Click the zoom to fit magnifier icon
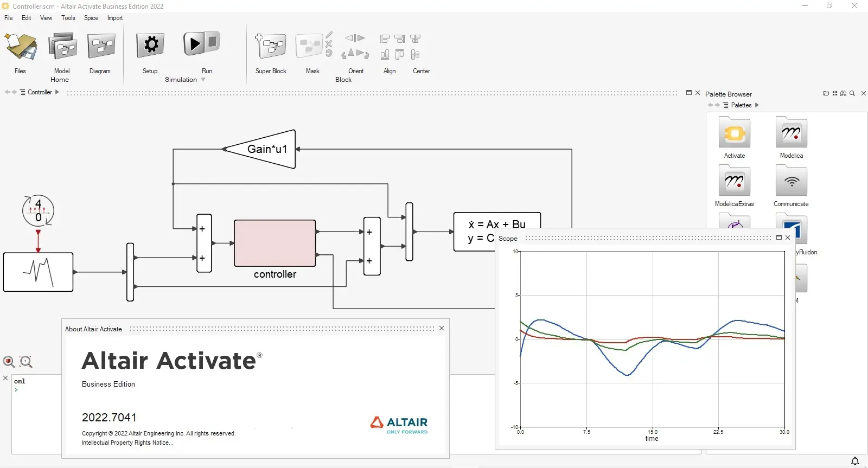Screen dimensions: 868x468 pyautogui.click(x=26, y=362)
